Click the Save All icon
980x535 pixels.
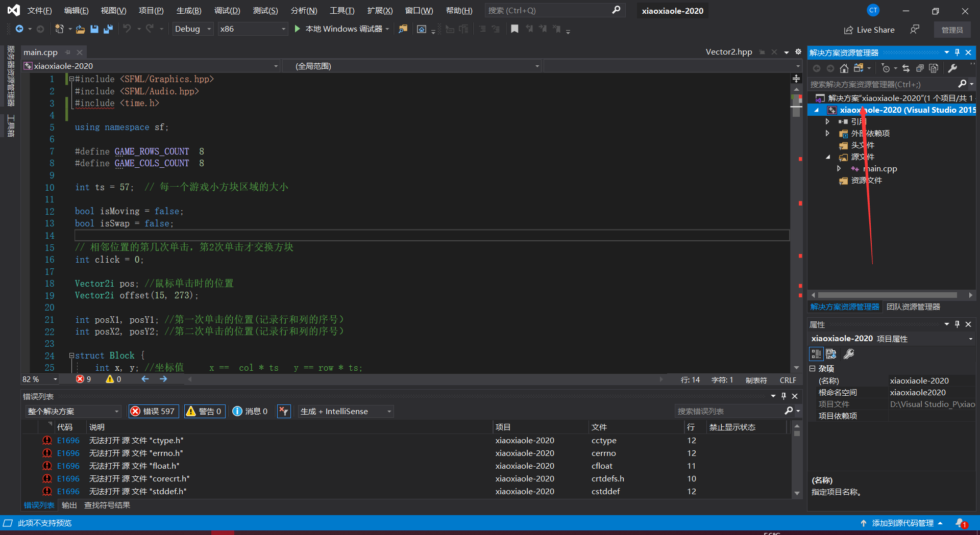tap(108, 29)
